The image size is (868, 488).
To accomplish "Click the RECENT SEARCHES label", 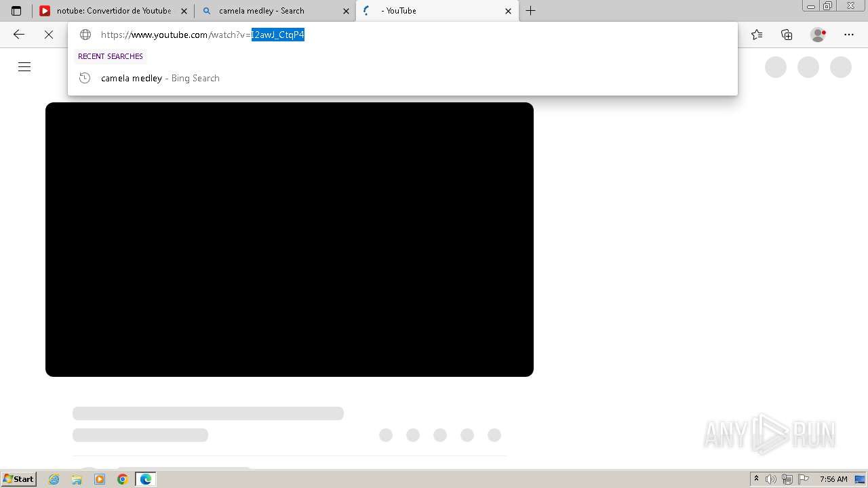I will pyautogui.click(x=111, y=56).
